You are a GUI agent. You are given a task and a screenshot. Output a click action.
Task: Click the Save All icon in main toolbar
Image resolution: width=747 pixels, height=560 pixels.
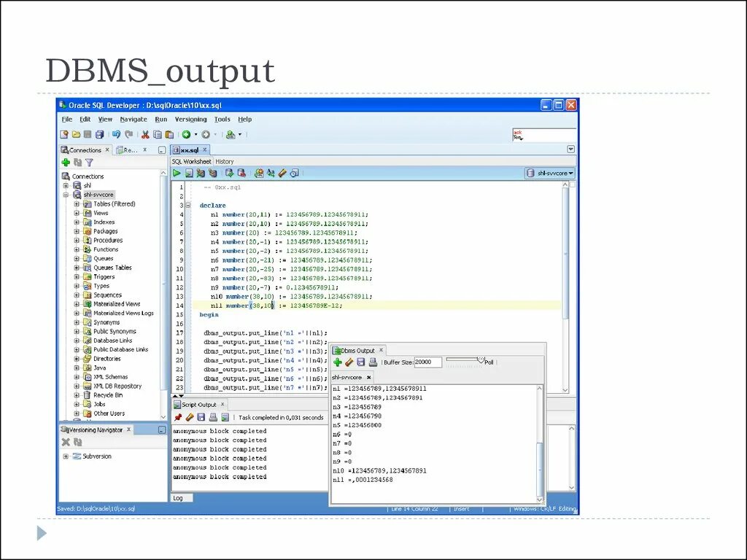pos(99,135)
